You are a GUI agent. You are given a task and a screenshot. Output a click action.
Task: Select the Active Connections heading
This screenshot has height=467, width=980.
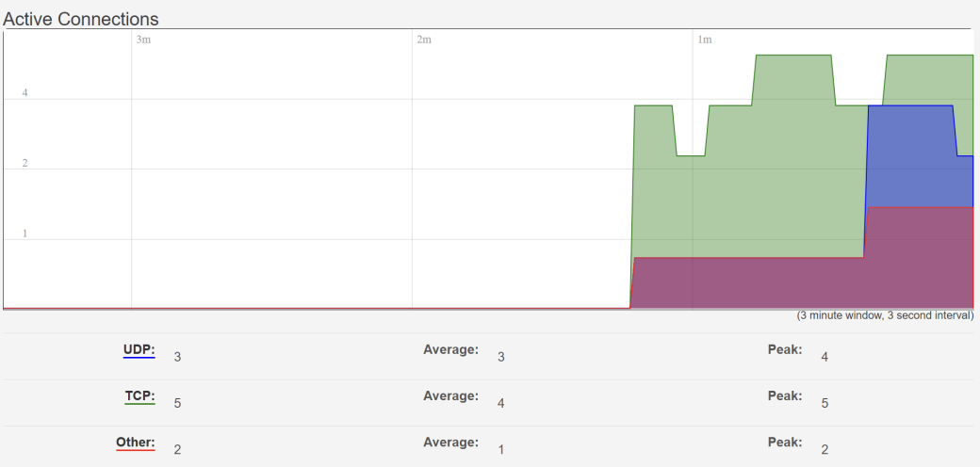(x=81, y=19)
